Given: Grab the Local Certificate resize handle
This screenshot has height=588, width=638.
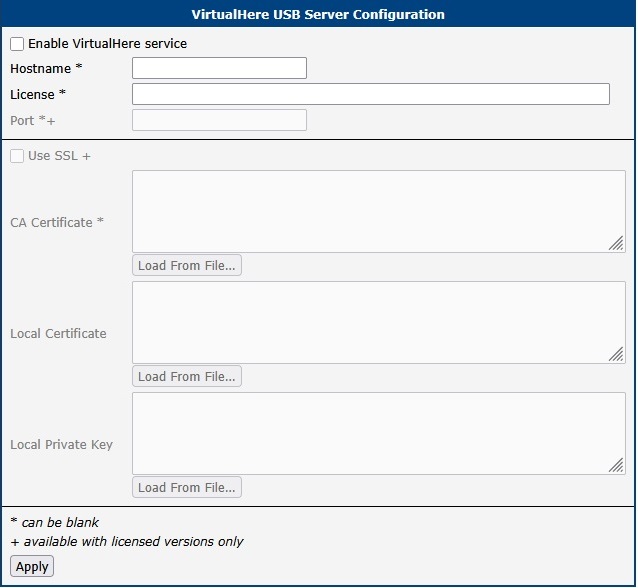Looking at the screenshot, I should (616, 354).
